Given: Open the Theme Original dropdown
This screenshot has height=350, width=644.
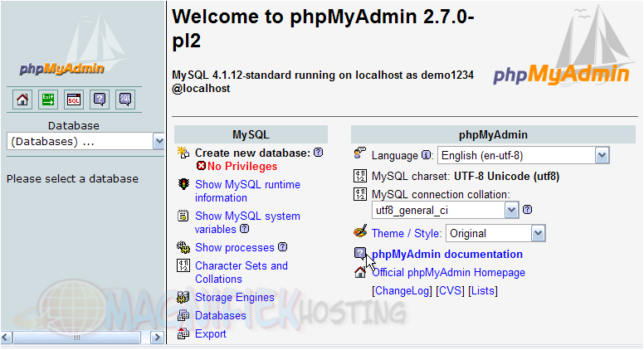Looking at the screenshot, I should click(495, 233).
